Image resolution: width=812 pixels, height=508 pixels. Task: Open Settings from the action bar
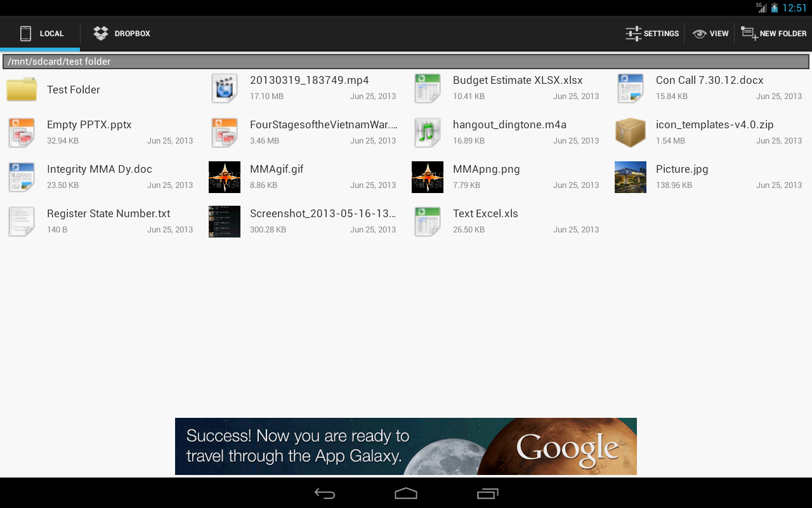point(652,34)
